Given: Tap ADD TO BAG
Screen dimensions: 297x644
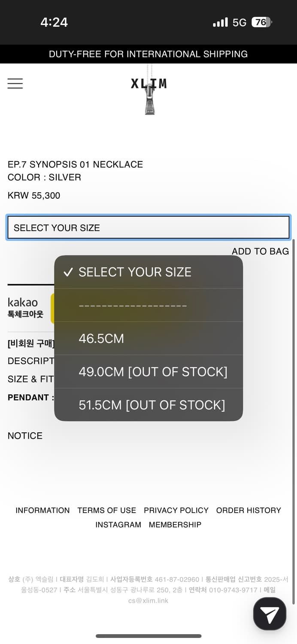Looking at the screenshot, I should (x=260, y=251).
